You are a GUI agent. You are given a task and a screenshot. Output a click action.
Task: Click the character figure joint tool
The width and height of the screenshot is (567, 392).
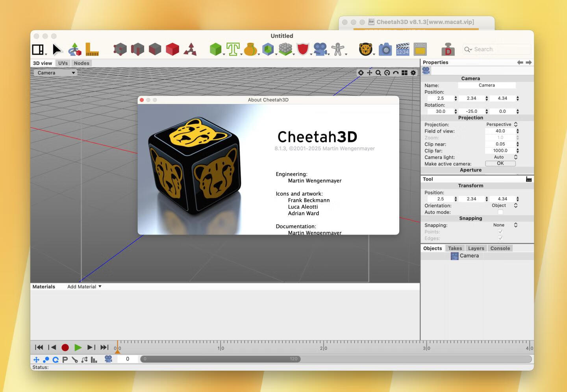point(337,49)
